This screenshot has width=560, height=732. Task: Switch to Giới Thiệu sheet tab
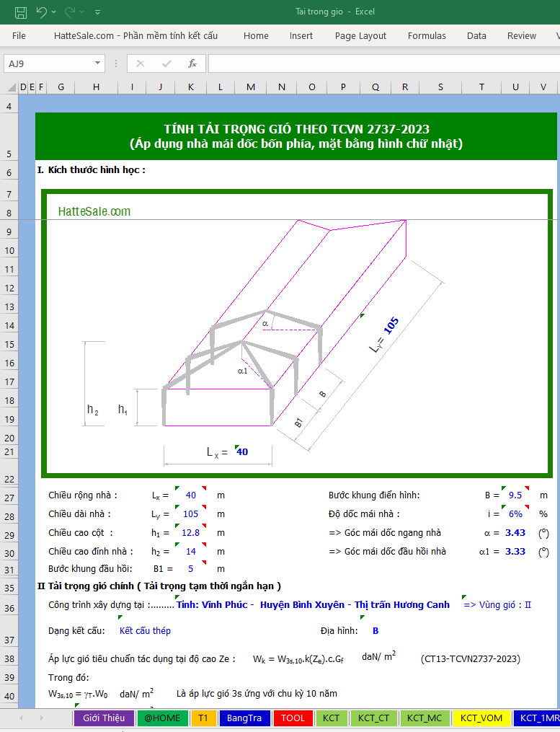[x=104, y=718]
